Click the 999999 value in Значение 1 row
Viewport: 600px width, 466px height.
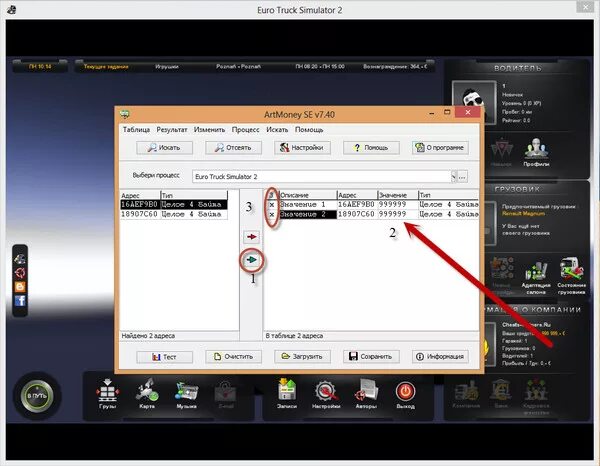pyautogui.click(x=397, y=205)
